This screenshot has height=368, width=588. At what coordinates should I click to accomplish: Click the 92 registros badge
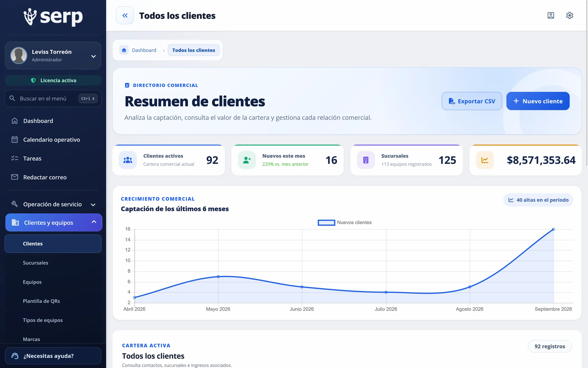(550, 346)
